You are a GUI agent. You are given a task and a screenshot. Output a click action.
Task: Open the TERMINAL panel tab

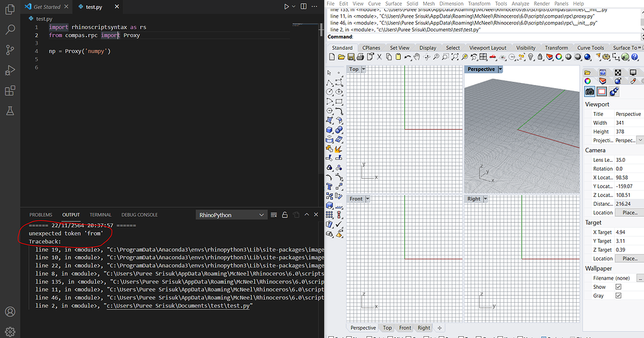pos(101,215)
